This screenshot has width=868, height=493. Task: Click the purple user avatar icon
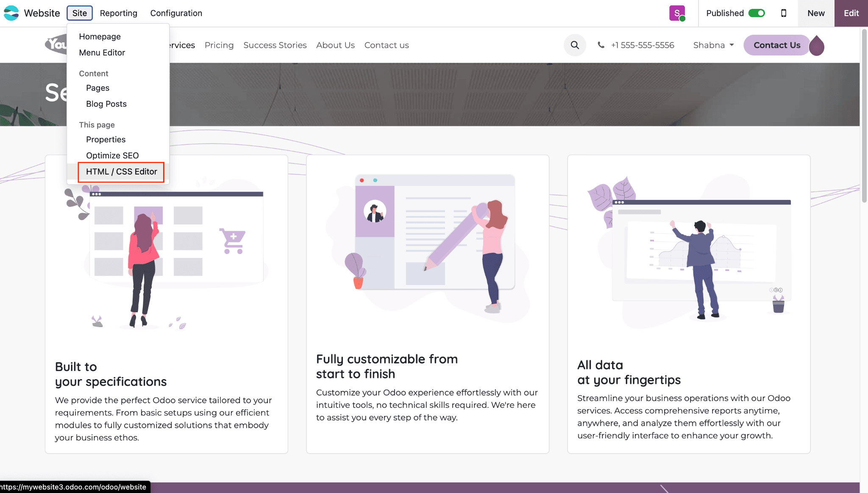pyautogui.click(x=677, y=13)
